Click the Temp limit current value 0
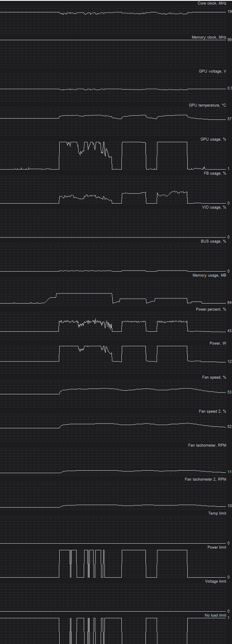Image resolution: width=232 pixels, height=644 pixels. pos(229,543)
